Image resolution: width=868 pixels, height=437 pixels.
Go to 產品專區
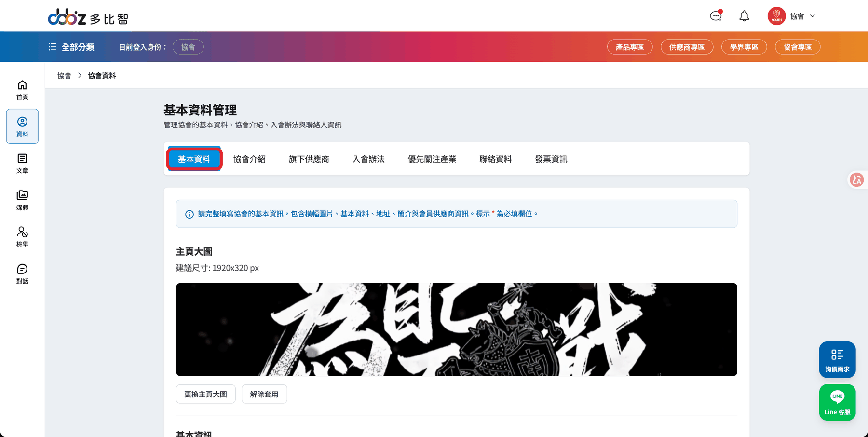(x=630, y=47)
